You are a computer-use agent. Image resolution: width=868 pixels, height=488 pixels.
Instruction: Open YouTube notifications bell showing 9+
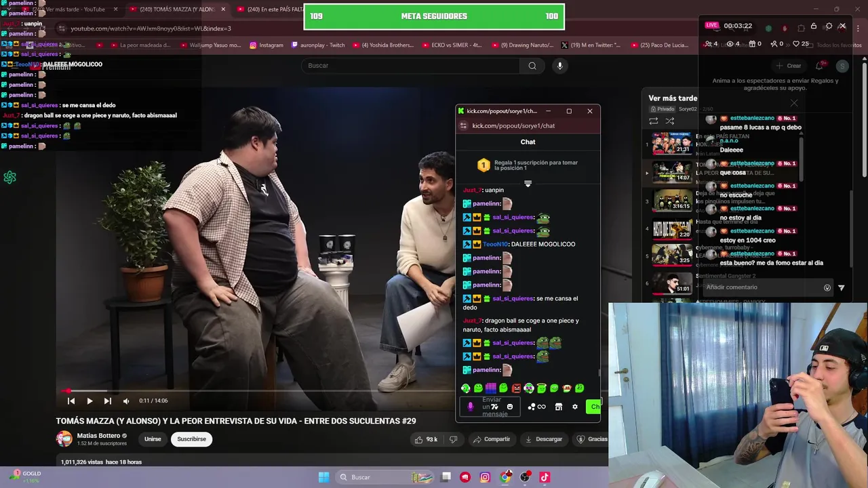coord(820,66)
